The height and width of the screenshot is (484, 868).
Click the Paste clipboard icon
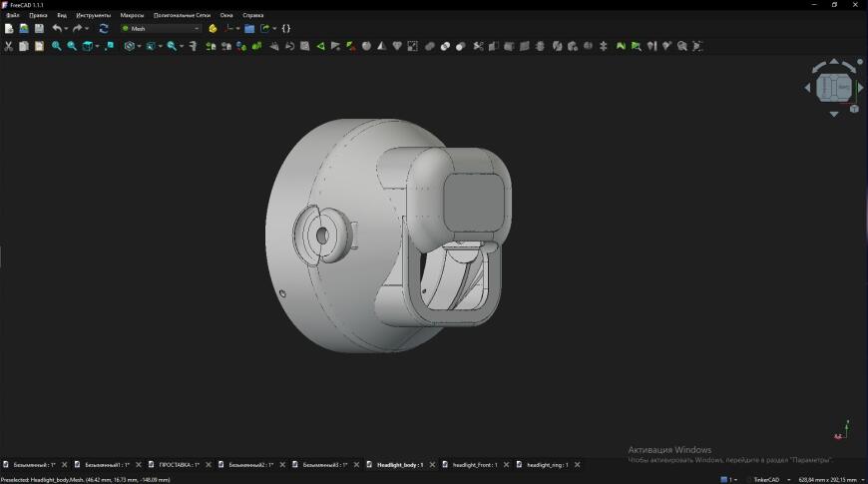pyautogui.click(x=39, y=46)
